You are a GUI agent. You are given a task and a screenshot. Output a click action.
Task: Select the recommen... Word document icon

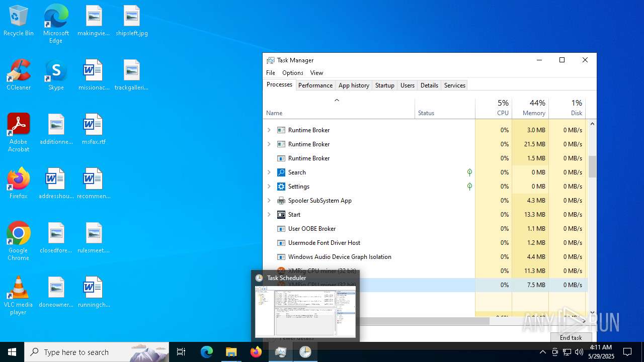pos(94,184)
